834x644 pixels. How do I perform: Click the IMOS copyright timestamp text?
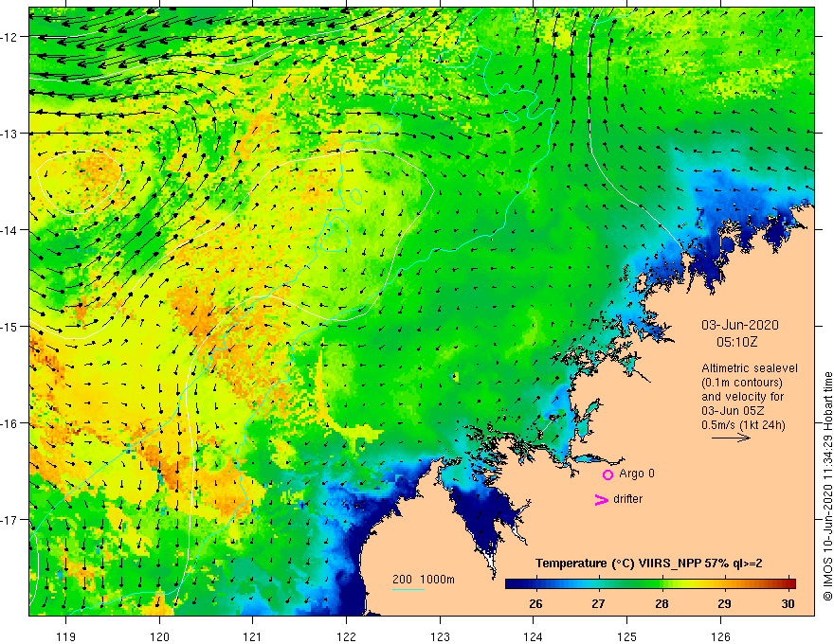(x=827, y=486)
